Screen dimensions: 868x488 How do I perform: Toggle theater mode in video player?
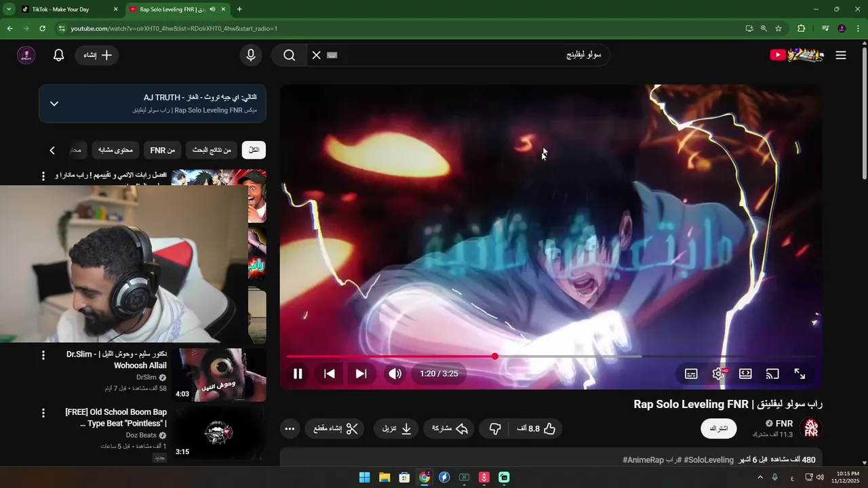[745, 373]
